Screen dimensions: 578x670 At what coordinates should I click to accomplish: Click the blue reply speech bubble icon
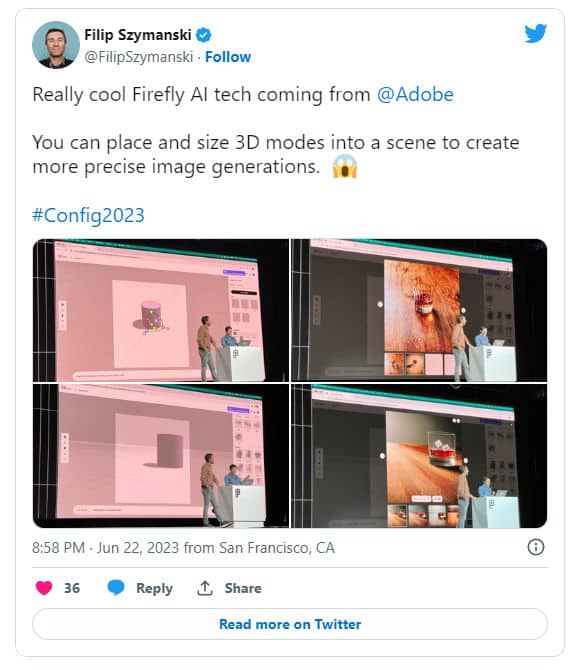[116, 588]
